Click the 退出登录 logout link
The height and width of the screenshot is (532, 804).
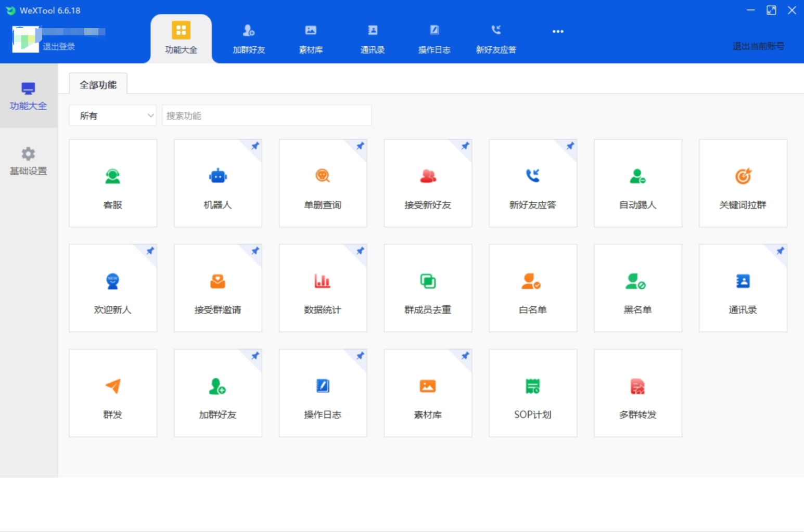pos(59,46)
